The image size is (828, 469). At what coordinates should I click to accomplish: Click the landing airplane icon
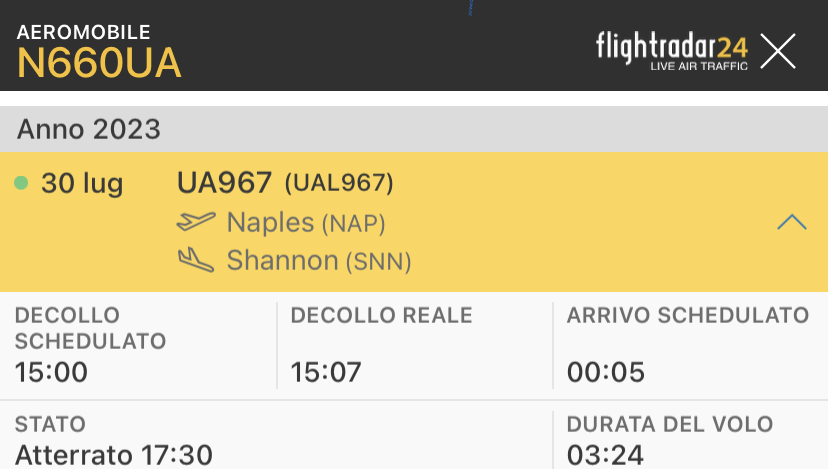tap(196, 261)
